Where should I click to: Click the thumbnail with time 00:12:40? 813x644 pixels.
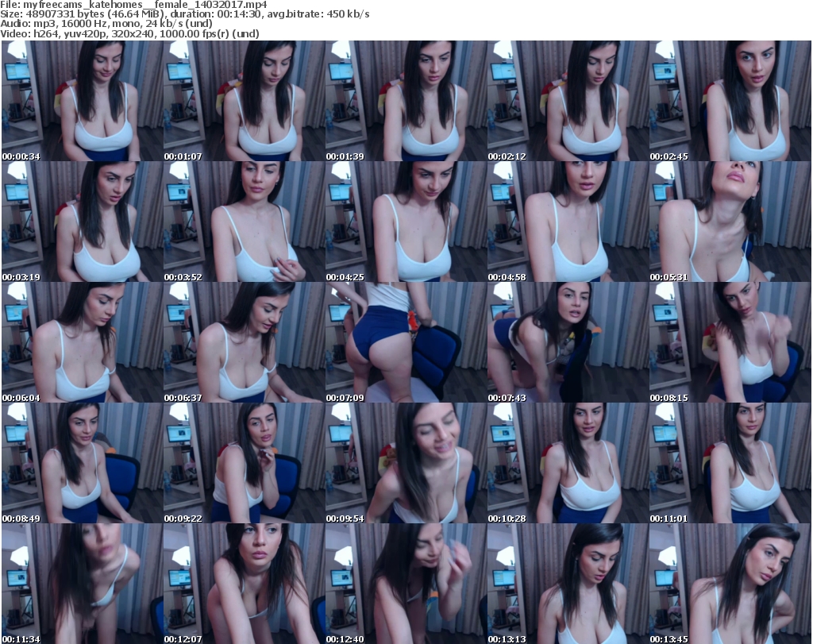point(406,584)
